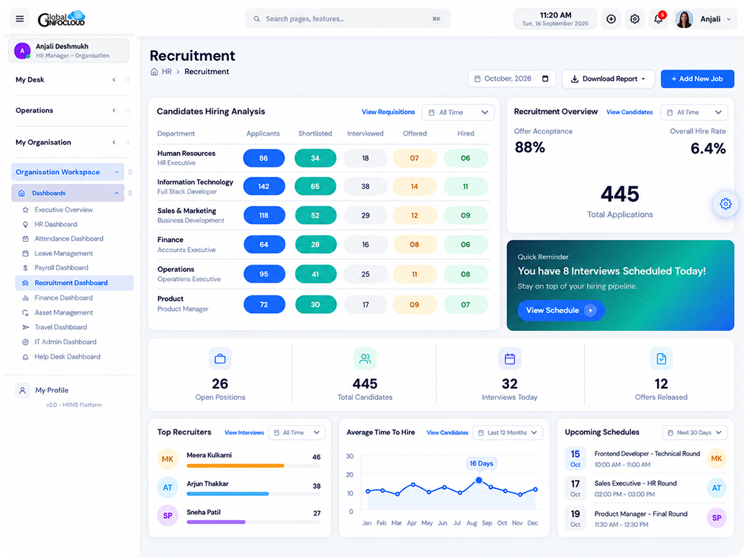
Task: Click drag handle beside My Desk
Action: pos(128,80)
